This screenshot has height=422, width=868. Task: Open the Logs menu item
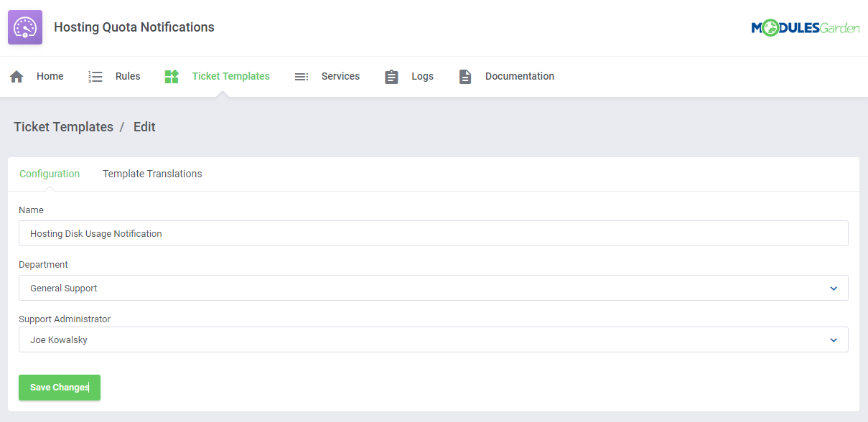(x=423, y=76)
